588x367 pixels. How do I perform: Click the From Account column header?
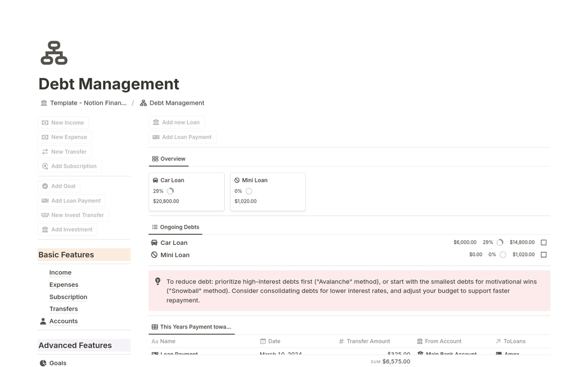(439, 341)
